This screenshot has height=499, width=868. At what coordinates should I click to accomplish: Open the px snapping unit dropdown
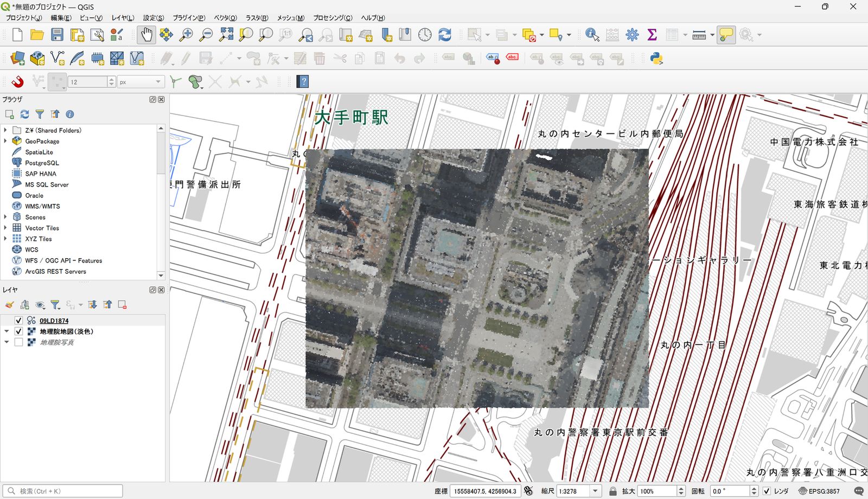click(141, 82)
